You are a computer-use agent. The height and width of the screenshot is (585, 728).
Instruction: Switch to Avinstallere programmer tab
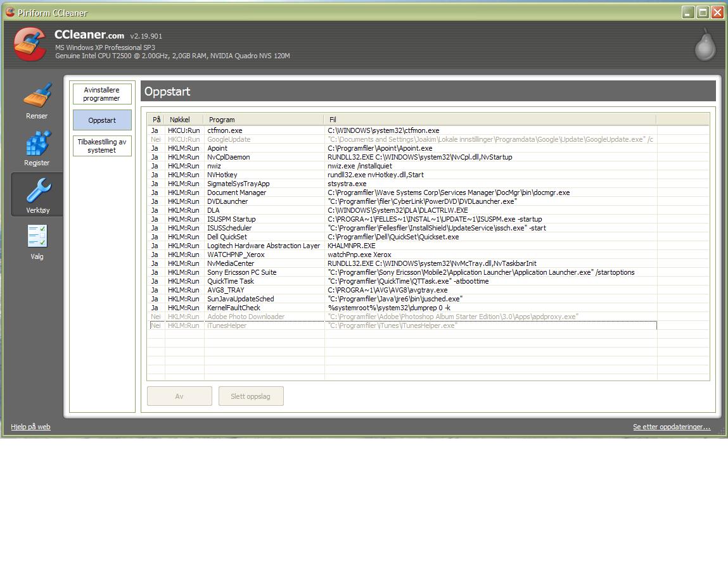click(102, 94)
